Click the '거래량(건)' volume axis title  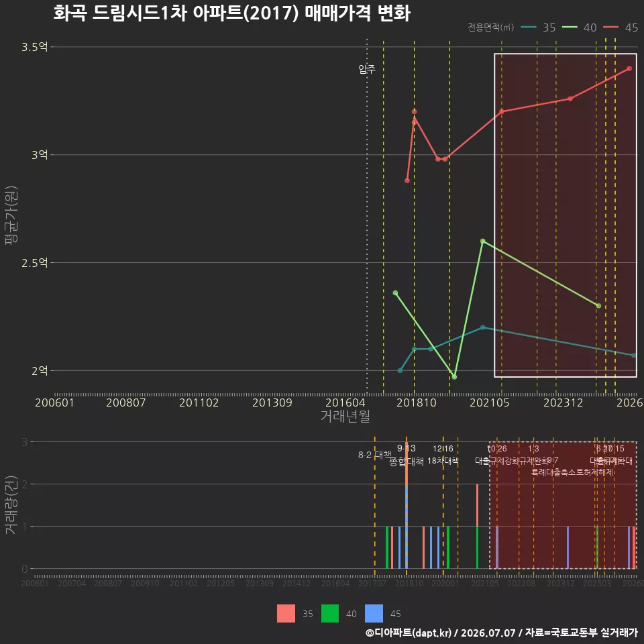click(10, 504)
